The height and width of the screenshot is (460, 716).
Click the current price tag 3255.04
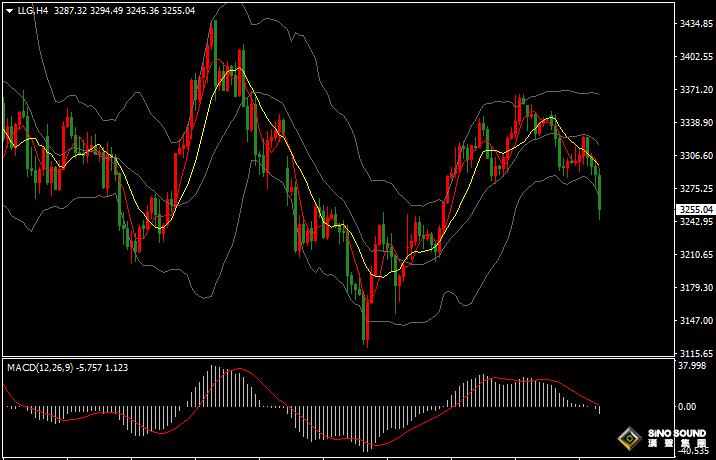click(695, 209)
